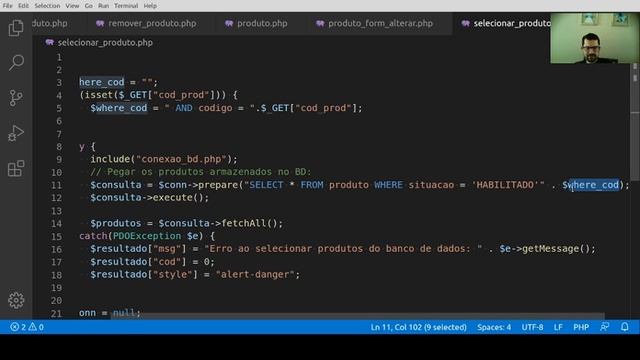The width and height of the screenshot is (640, 360).
Task: Click PHP icon on produto_form_alterar.php tab
Action: 320,23
